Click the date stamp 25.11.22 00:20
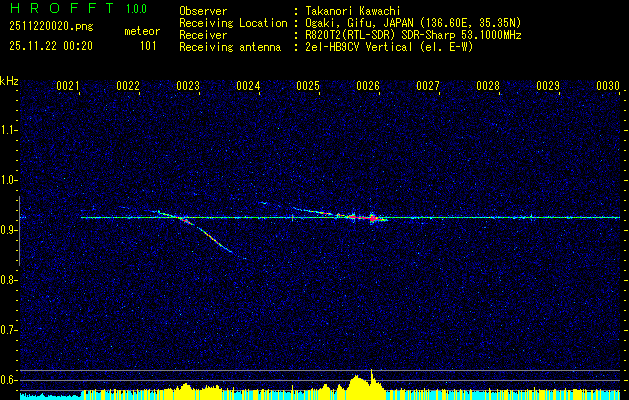The height and width of the screenshot is (400, 629). coord(51,46)
